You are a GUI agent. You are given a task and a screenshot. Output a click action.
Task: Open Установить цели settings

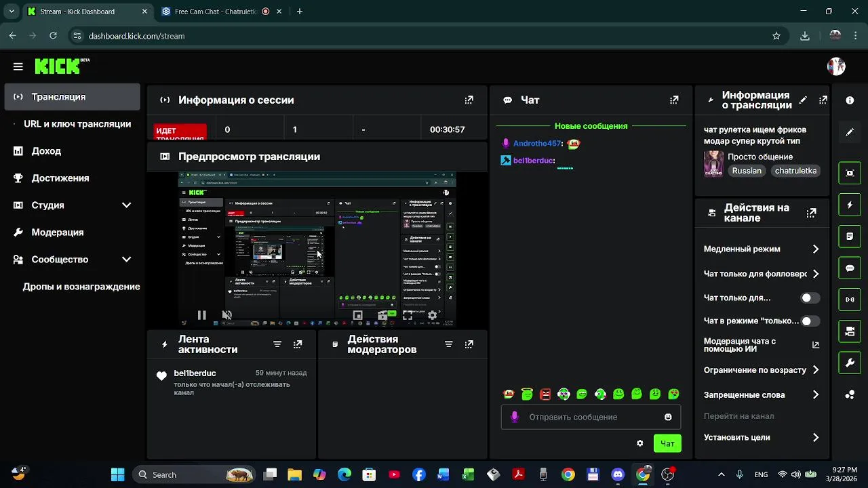[762, 437]
